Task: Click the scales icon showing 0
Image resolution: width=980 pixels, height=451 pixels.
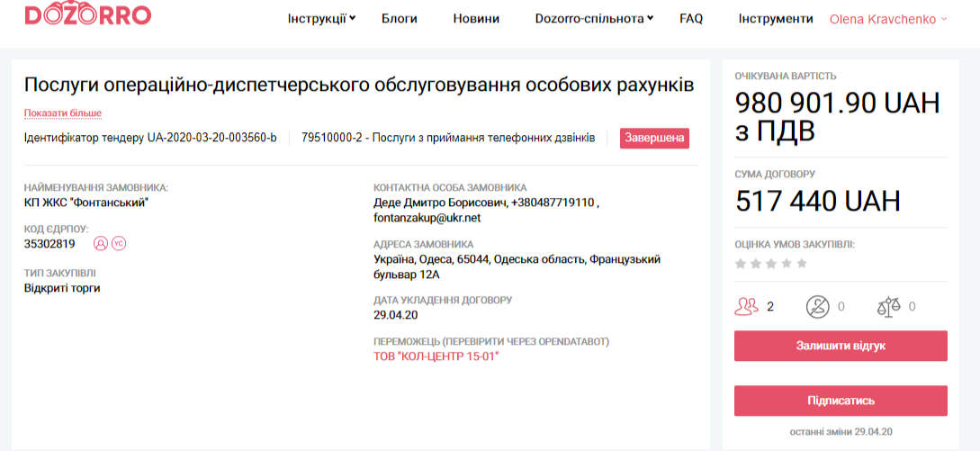Action: (x=889, y=306)
